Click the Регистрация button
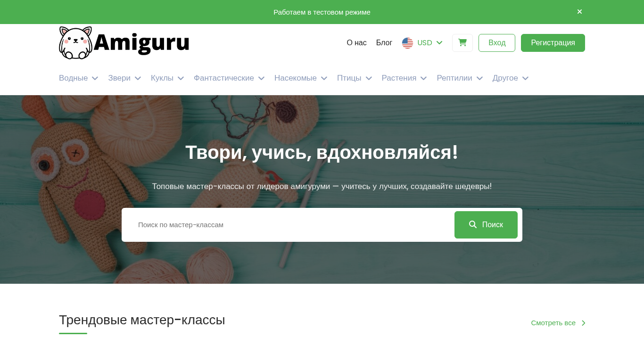Screen dimensions: 644x362 (x=553, y=43)
